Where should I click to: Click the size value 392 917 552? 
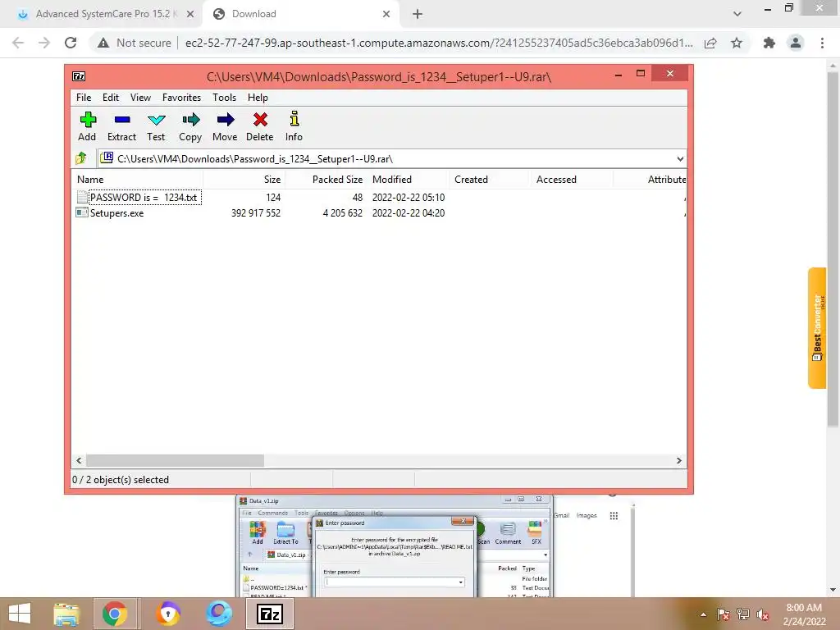256,213
